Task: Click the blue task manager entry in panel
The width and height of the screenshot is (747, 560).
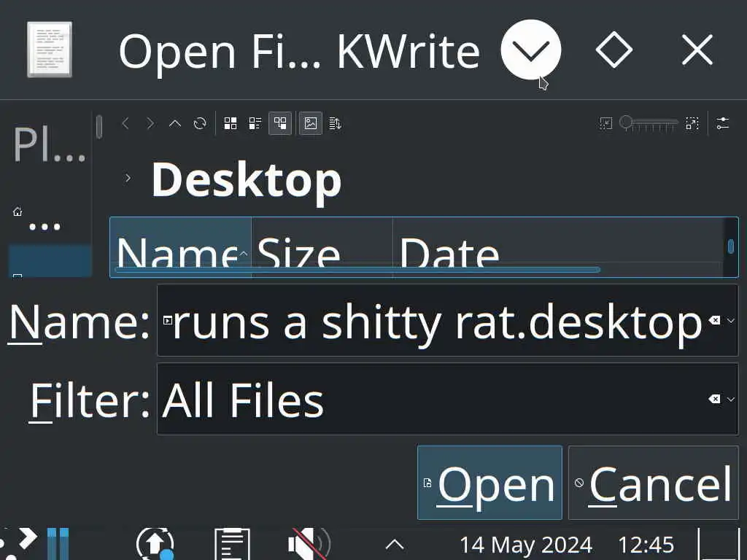Action: click(x=58, y=544)
